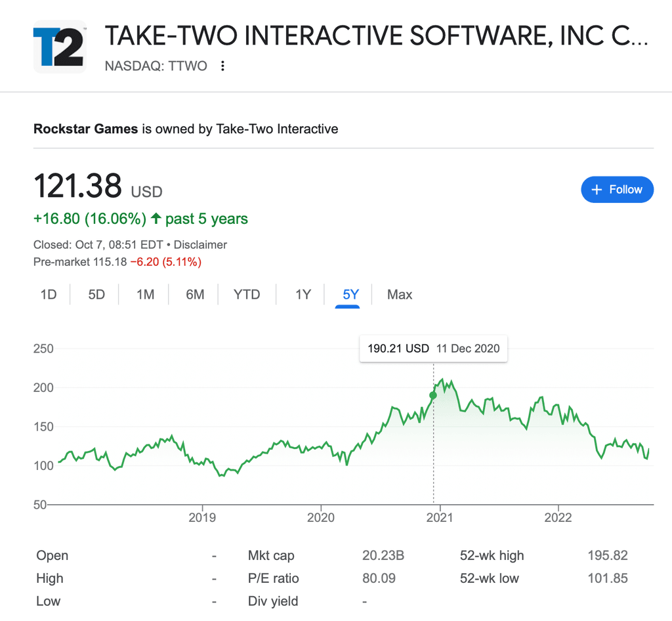
Task: Select the 5Y chart range tab
Action: coord(351,295)
